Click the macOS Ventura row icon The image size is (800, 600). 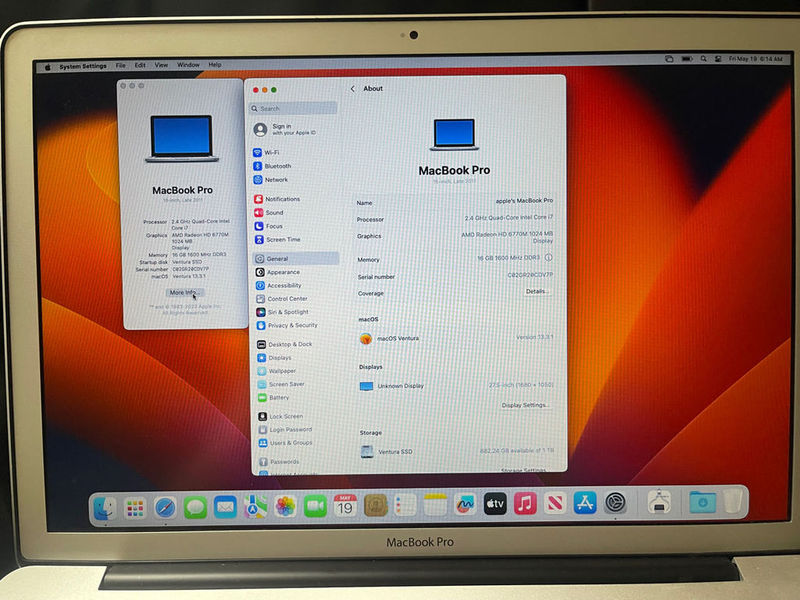[x=366, y=338]
